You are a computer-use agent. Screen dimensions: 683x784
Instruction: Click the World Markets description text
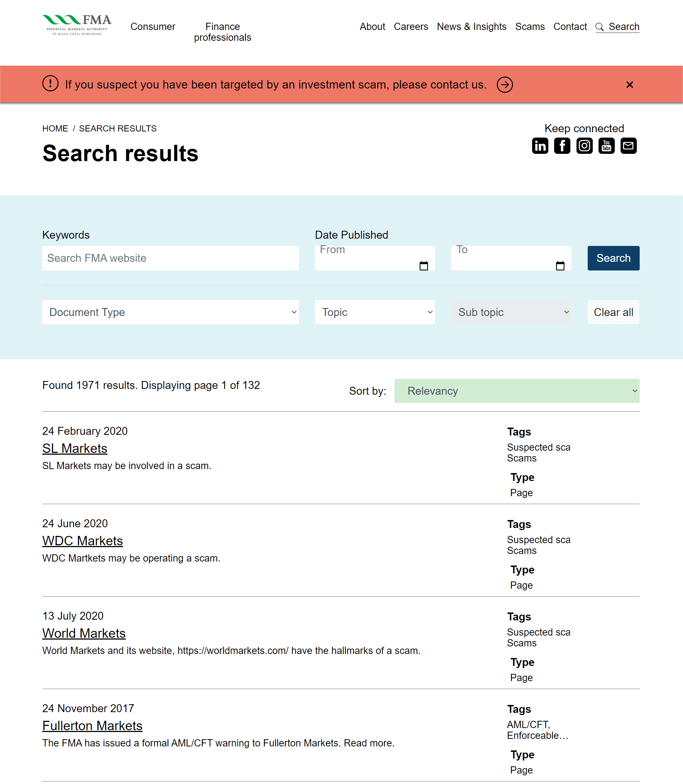[231, 650]
